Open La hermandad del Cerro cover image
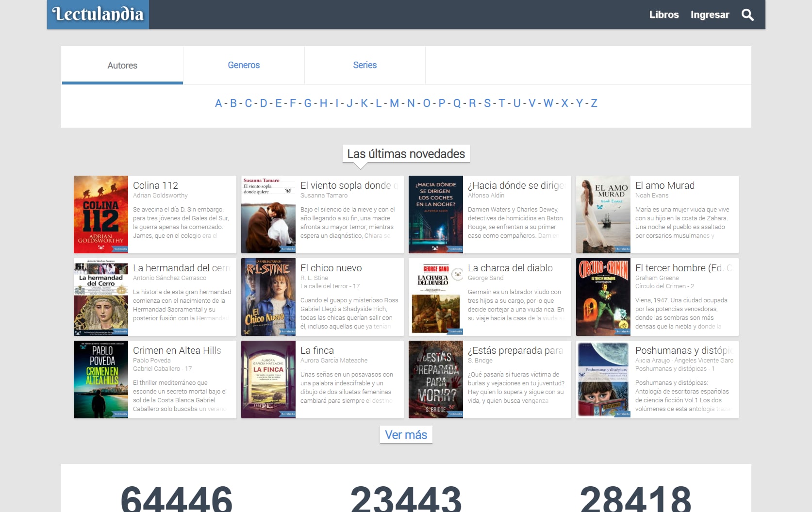This screenshot has height=512, width=812. click(101, 297)
